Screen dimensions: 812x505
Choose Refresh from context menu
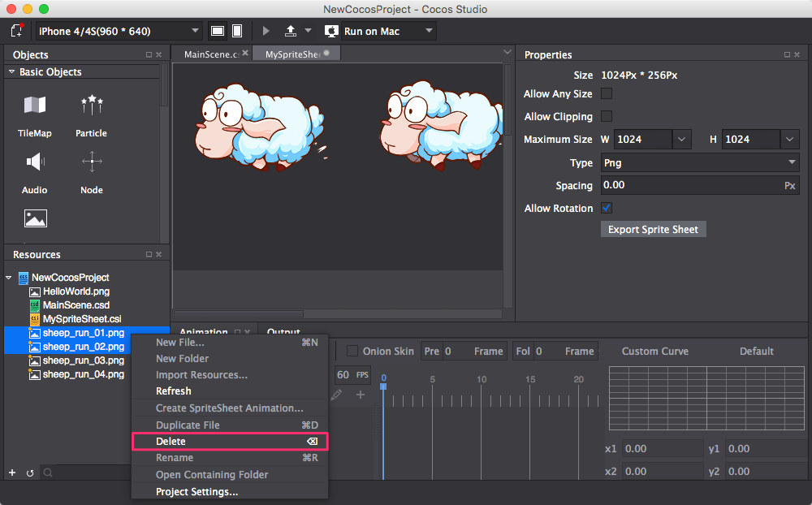pyautogui.click(x=230, y=391)
